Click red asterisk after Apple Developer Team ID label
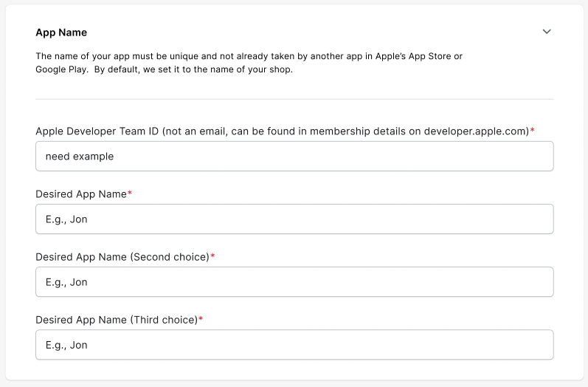Image resolution: width=588 pixels, height=387 pixels. [x=533, y=131]
